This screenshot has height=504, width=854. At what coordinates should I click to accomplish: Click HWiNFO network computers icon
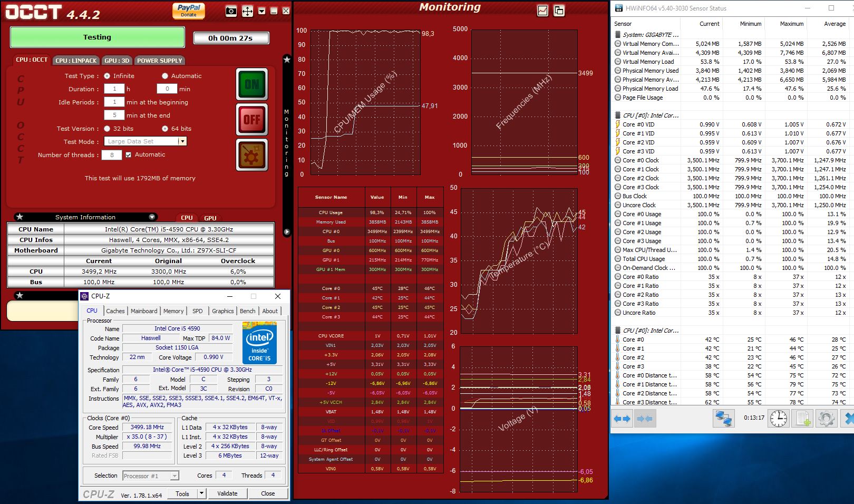coord(724,419)
